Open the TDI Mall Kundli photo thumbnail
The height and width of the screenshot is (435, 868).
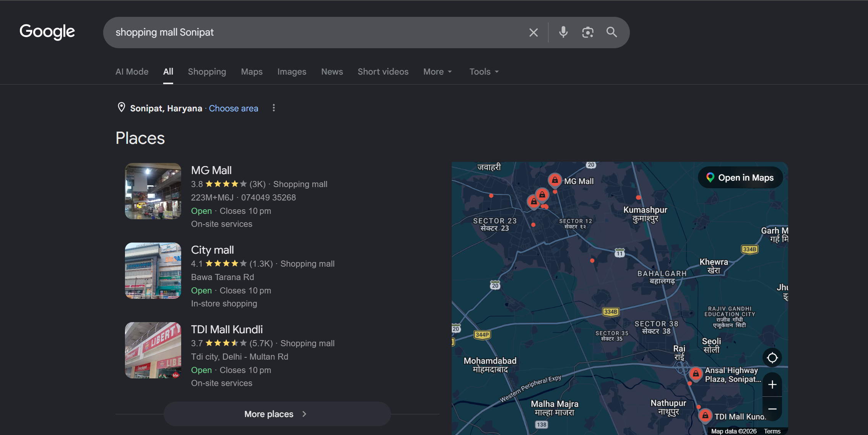click(153, 350)
